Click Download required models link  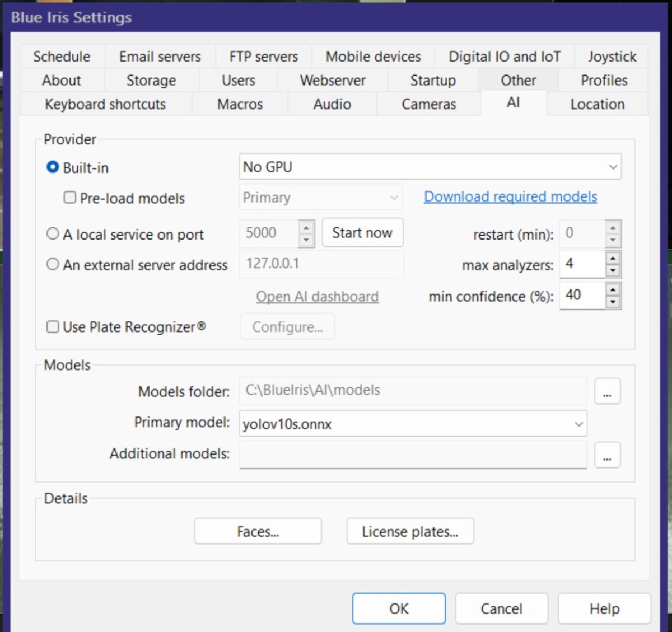tap(510, 196)
